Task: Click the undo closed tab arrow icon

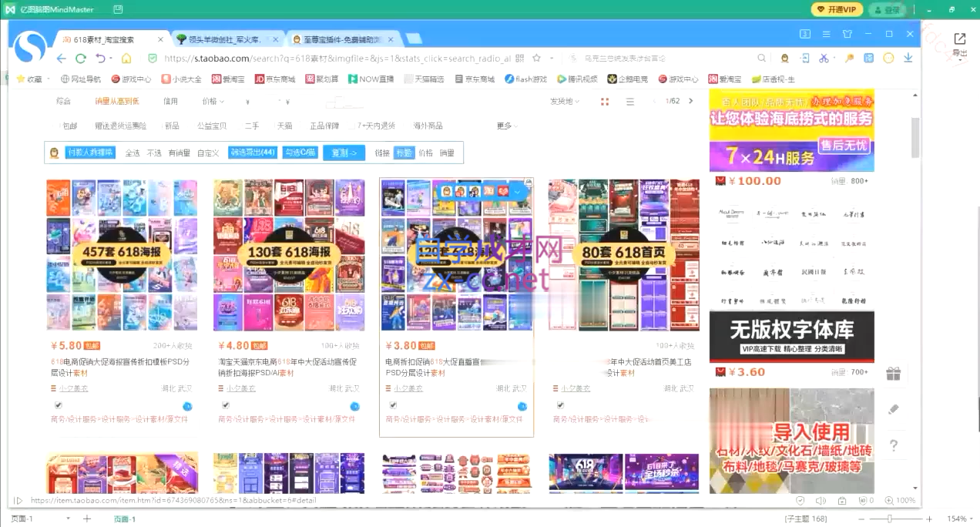Action: click(99, 59)
